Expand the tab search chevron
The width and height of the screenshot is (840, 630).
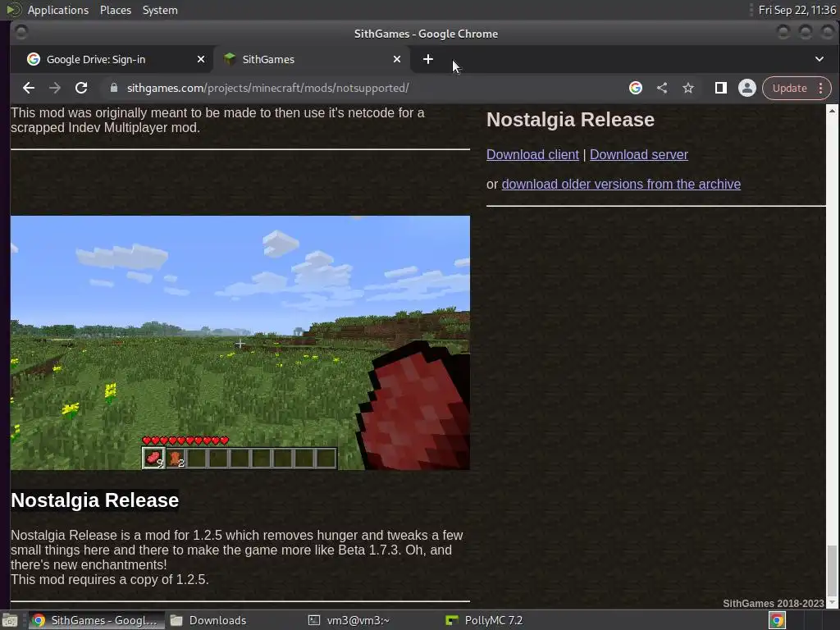tap(819, 59)
